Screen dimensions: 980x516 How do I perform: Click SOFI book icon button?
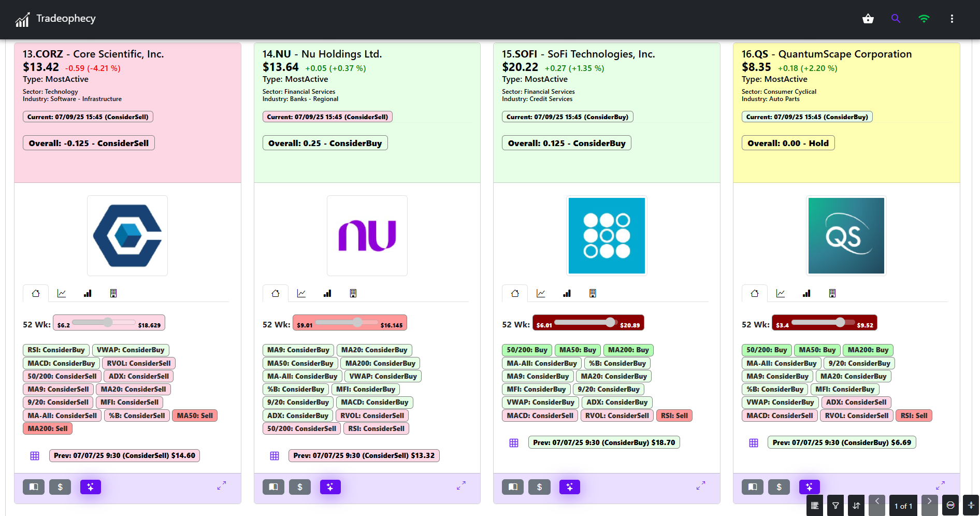[513, 487]
